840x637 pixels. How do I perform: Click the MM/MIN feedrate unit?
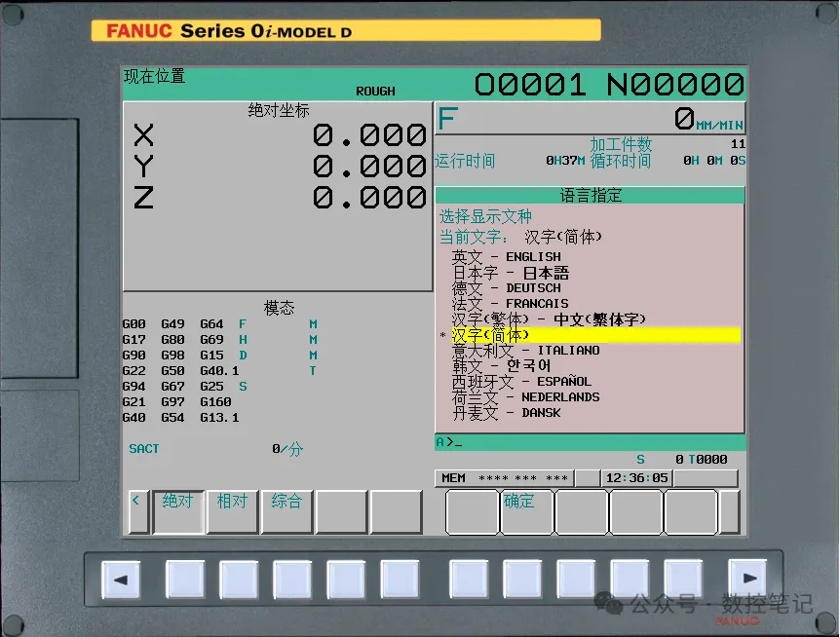[x=719, y=126]
